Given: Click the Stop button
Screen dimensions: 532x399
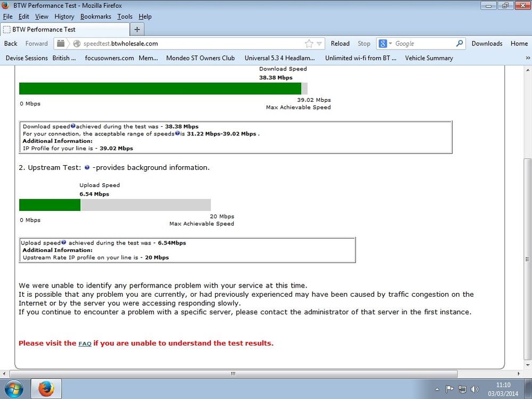Looking at the screenshot, I should click(x=364, y=44).
